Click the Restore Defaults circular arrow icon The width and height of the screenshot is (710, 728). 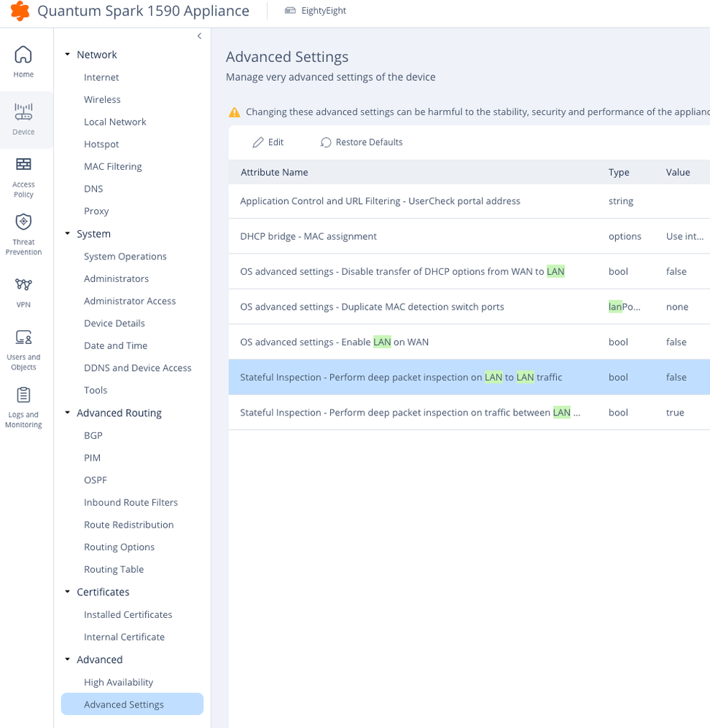326,142
